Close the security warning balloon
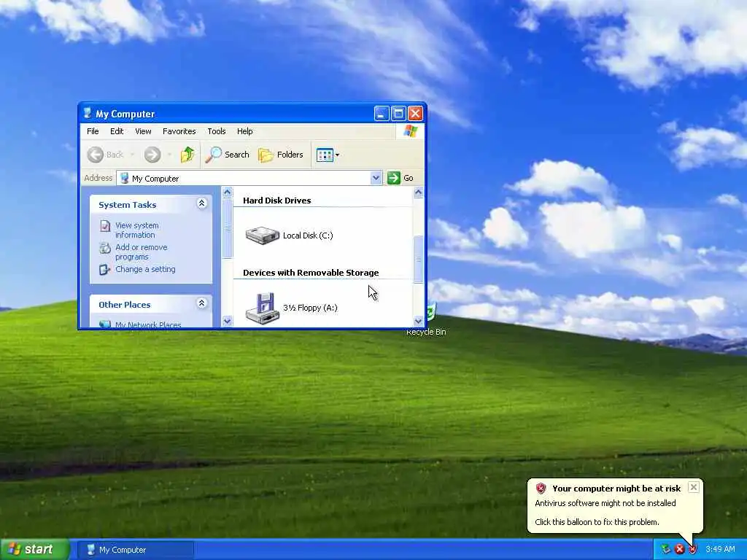 click(x=694, y=486)
